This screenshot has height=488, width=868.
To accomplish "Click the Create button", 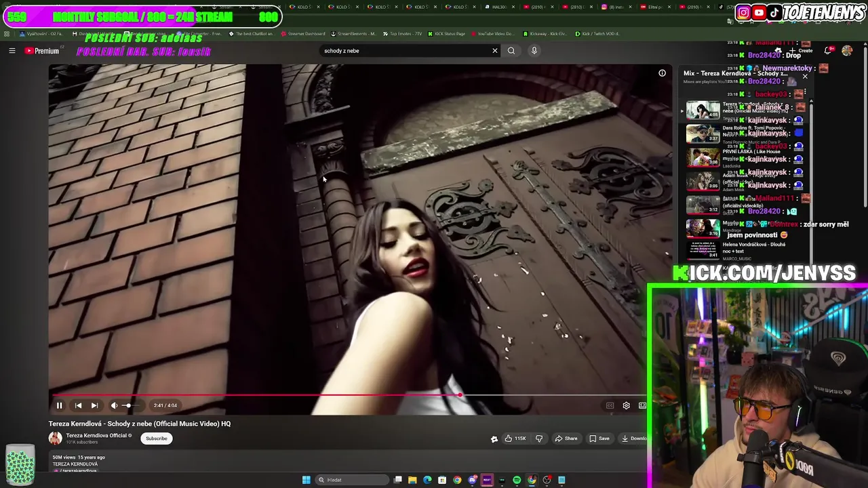I will pyautogui.click(x=801, y=51).
